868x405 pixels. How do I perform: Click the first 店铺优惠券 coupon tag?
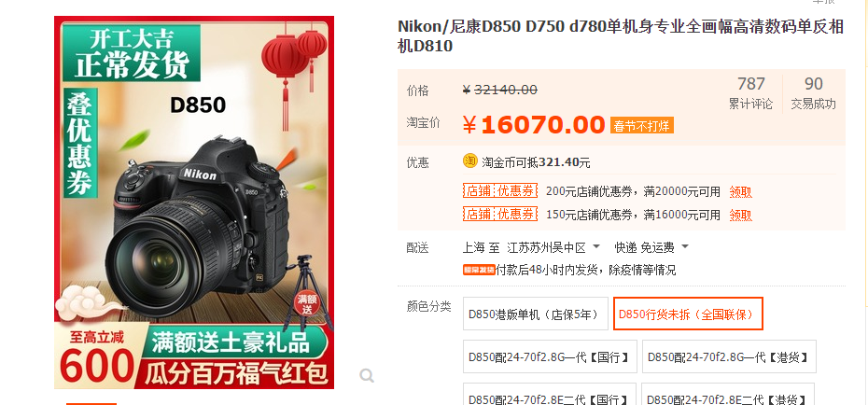coord(500,191)
